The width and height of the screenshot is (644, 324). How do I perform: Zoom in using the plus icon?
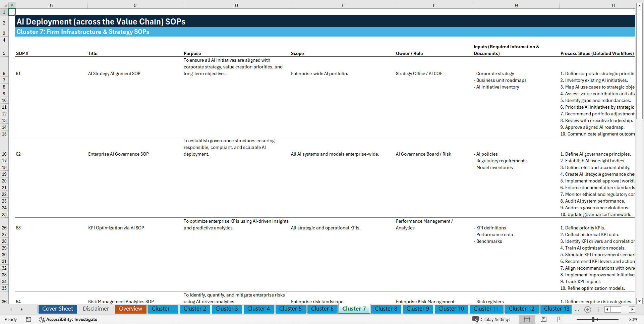point(622,319)
